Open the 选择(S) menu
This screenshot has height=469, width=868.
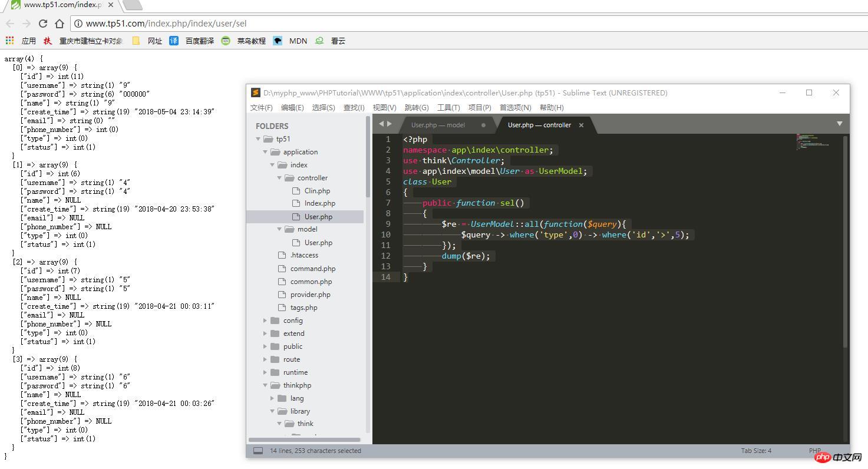tap(324, 107)
